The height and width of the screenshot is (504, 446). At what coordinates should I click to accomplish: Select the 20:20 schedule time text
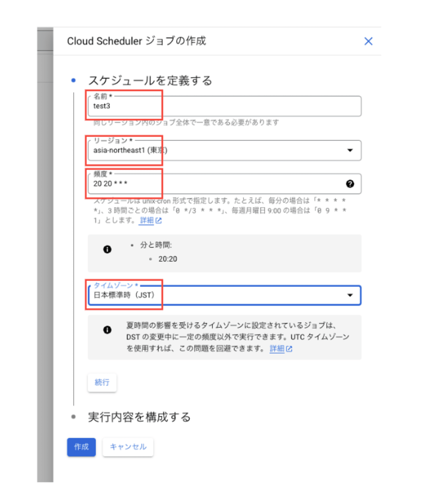168,259
